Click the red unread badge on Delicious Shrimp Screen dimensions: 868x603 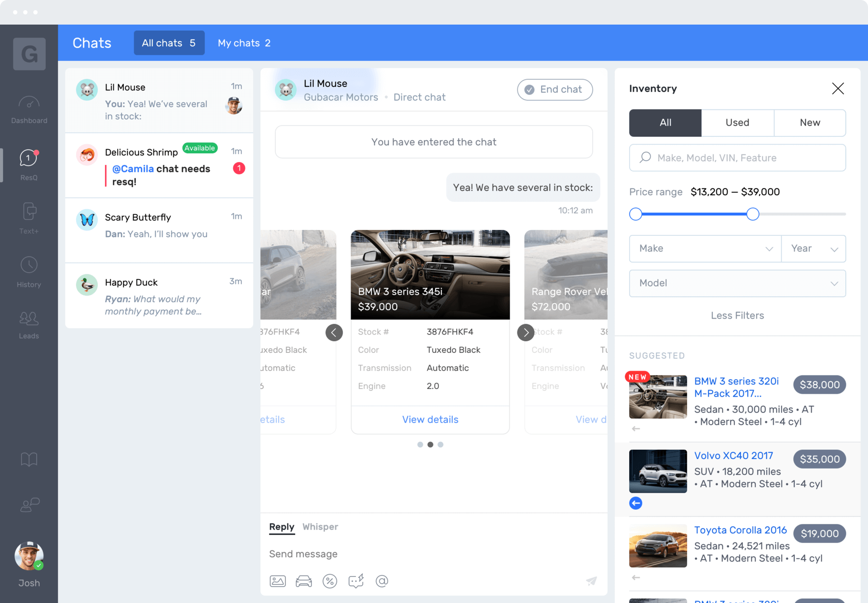[x=239, y=168]
